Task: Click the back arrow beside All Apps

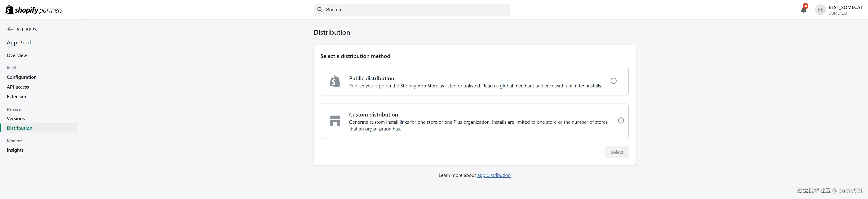Action: [10, 30]
